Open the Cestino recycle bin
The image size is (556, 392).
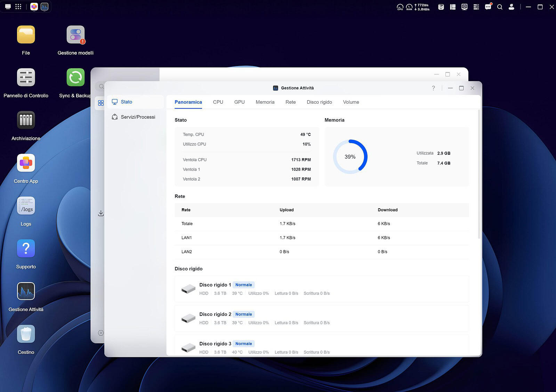coord(26,334)
